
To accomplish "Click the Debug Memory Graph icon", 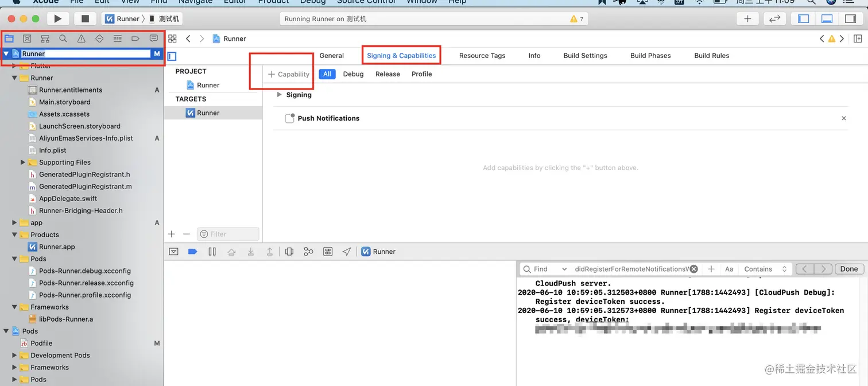I will point(308,252).
